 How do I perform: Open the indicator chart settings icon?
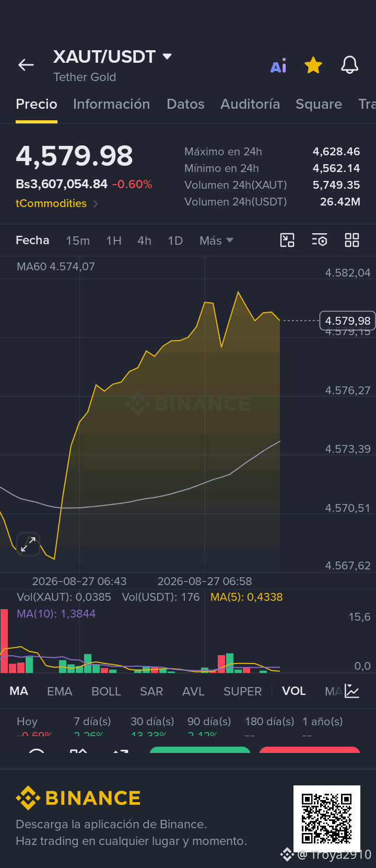click(x=352, y=691)
